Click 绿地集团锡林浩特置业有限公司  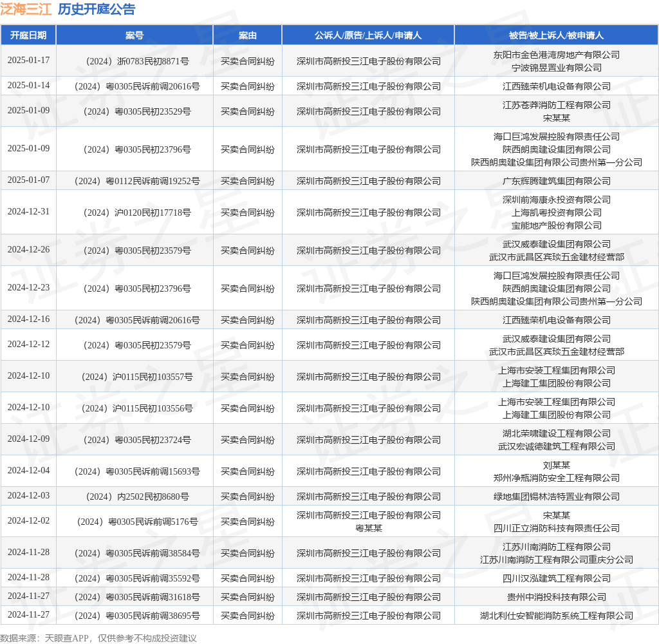pyautogui.click(x=557, y=497)
